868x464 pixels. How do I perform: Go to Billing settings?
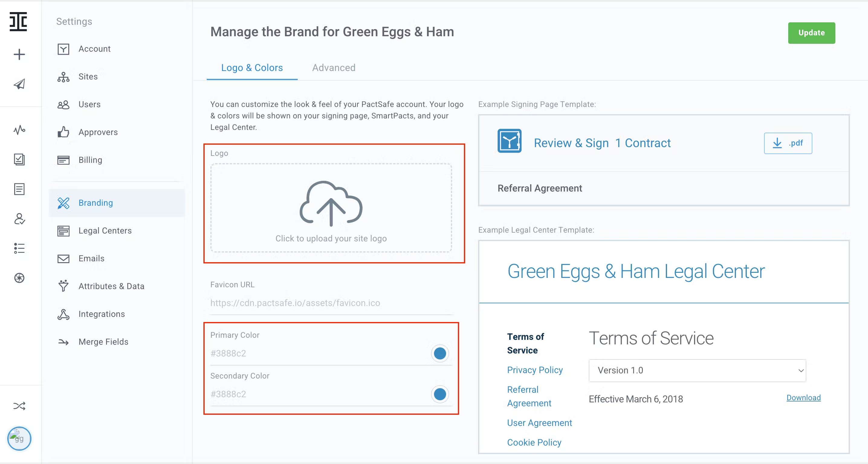[90, 160]
